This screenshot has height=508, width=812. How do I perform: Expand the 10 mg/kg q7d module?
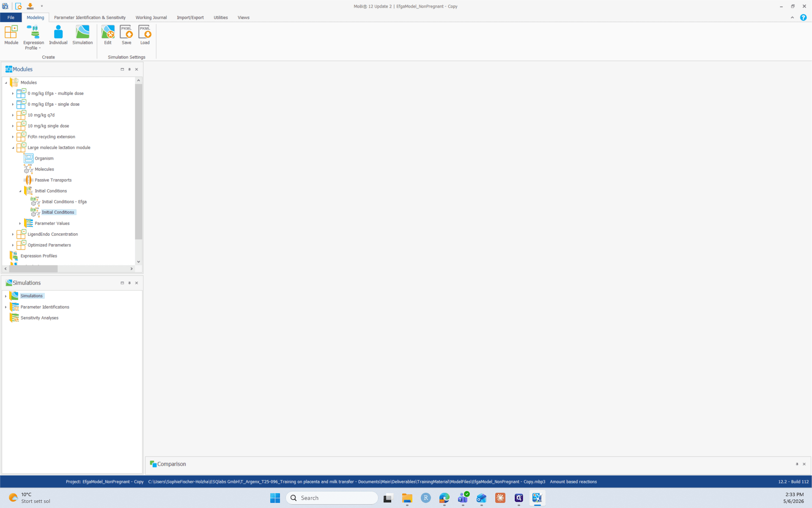13,115
